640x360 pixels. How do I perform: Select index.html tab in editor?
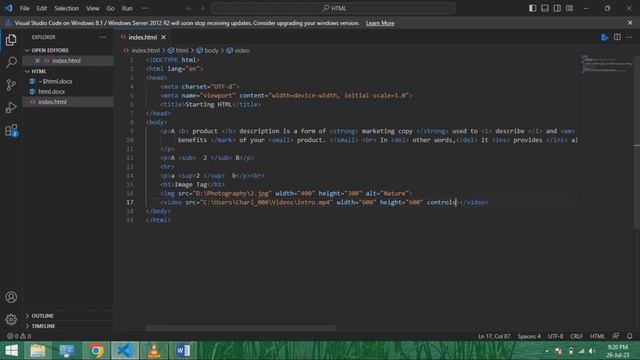(142, 37)
